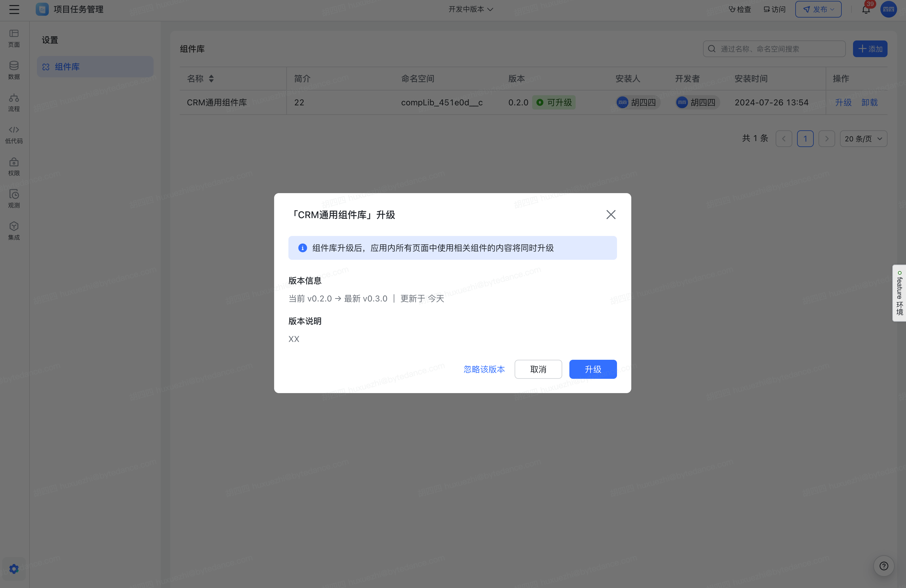
Task: Click the feature 环境 side tab
Action: (899, 293)
